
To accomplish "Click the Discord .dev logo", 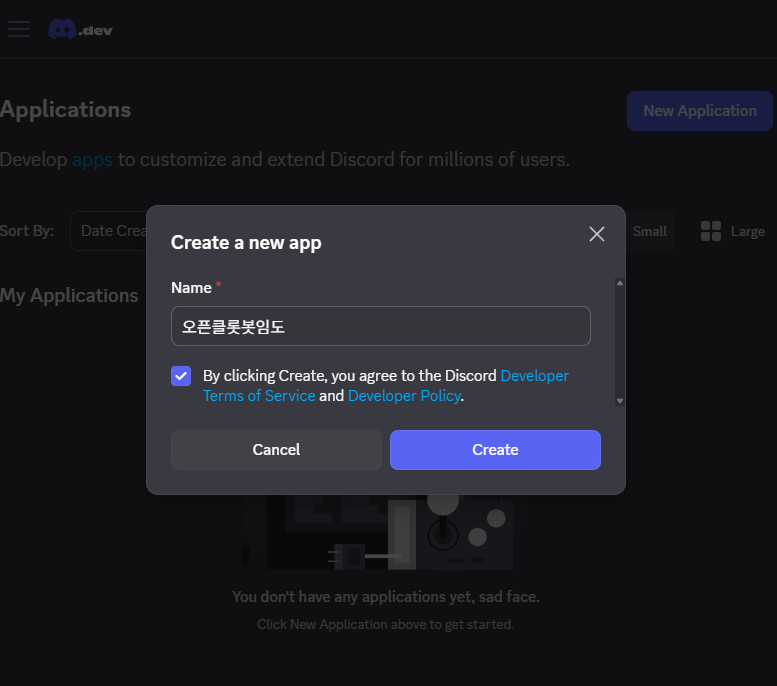I will click(80, 29).
